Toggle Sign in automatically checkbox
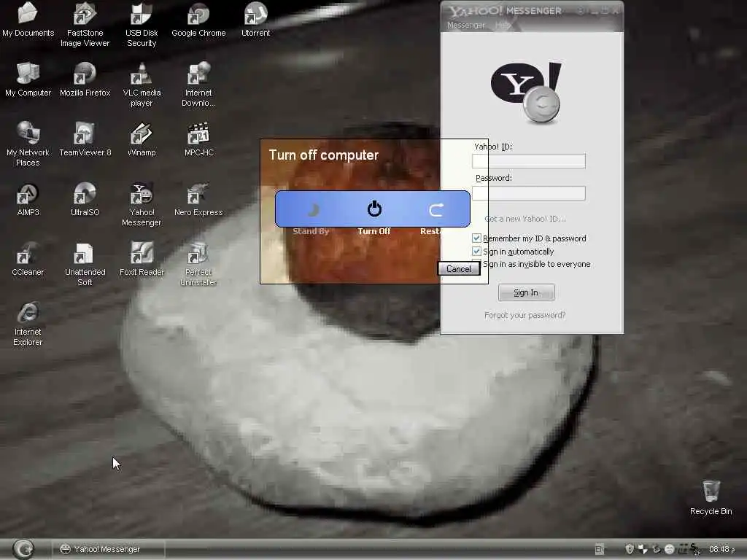747x560 pixels. [476, 251]
